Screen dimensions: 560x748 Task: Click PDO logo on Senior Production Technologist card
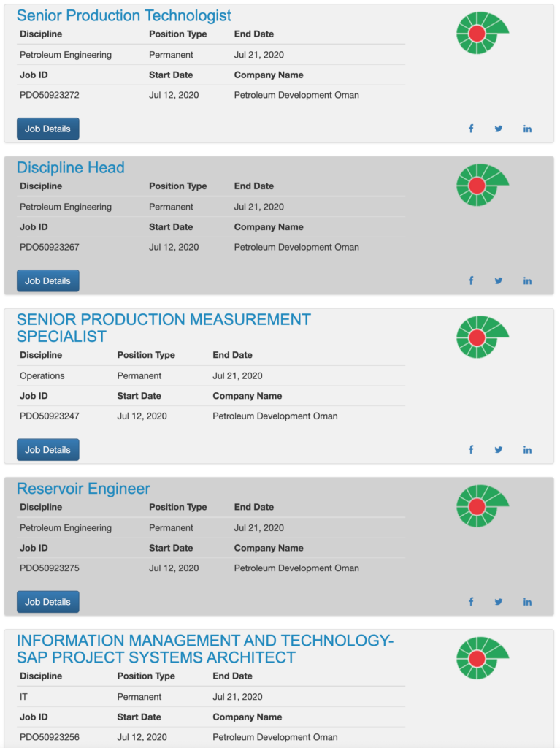coord(483,34)
